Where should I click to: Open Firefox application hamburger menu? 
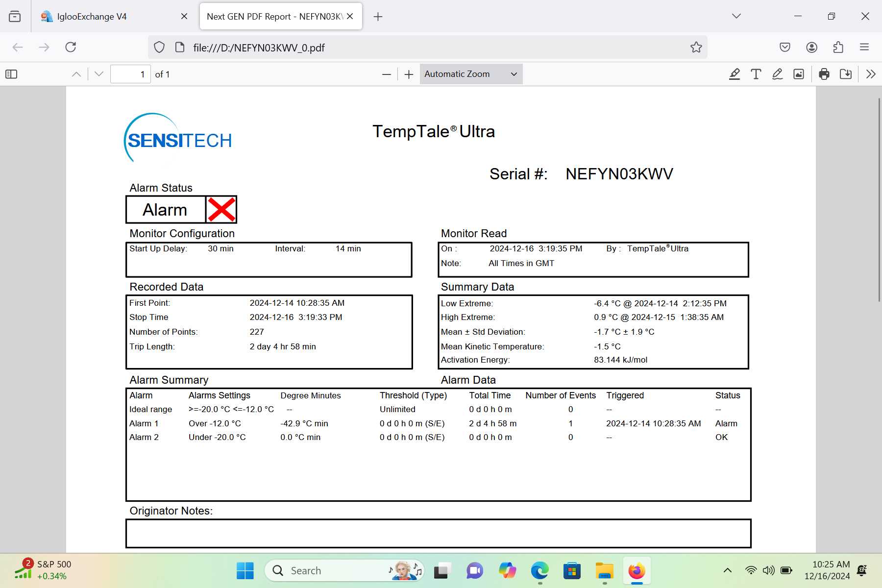click(x=864, y=47)
